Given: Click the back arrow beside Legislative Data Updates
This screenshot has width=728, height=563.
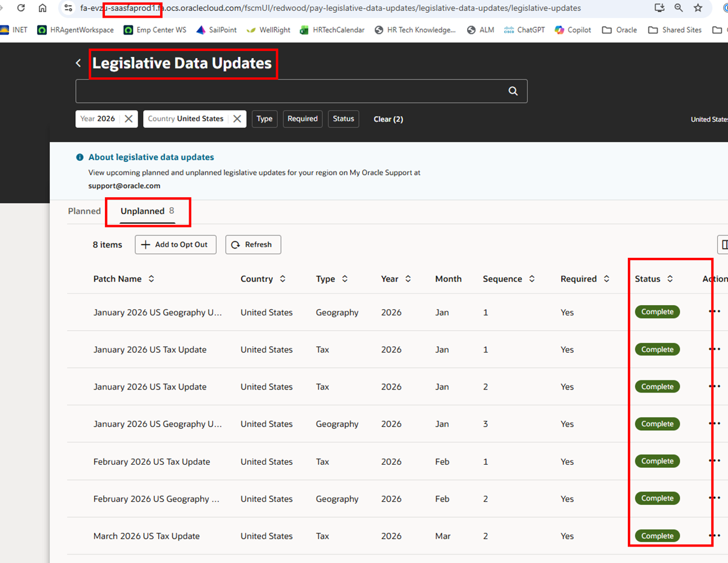Looking at the screenshot, I should 78,63.
